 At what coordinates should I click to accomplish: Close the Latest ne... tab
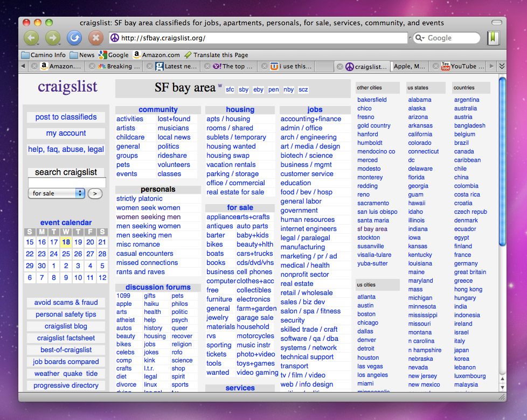pos(150,66)
